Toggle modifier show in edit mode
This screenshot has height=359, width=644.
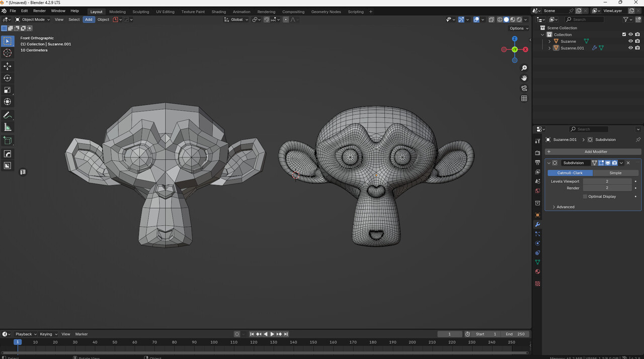(601, 163)
